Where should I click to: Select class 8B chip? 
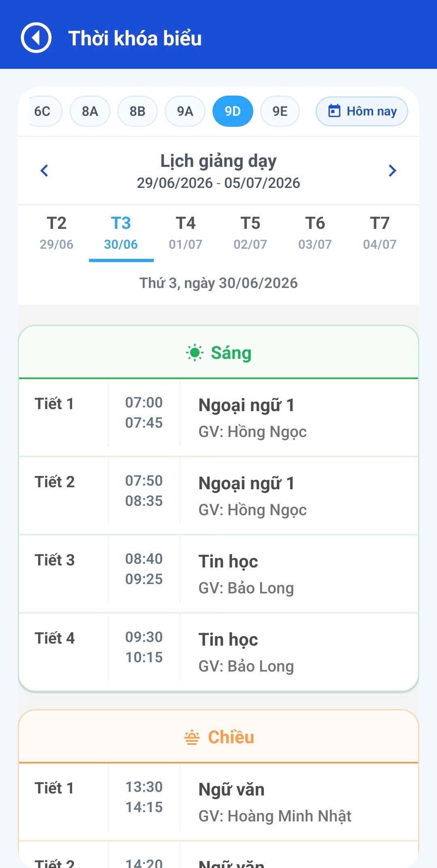(x=138, y=111)
